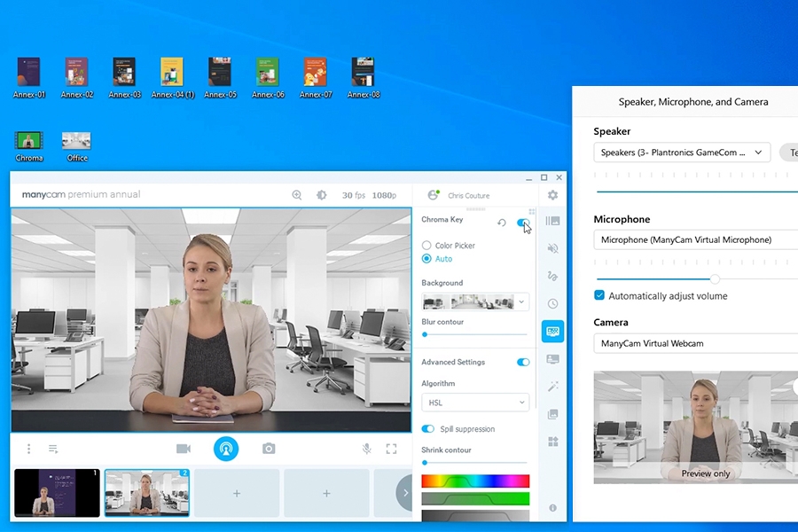Add a source in the fourth preset slot

click(326, 493)
